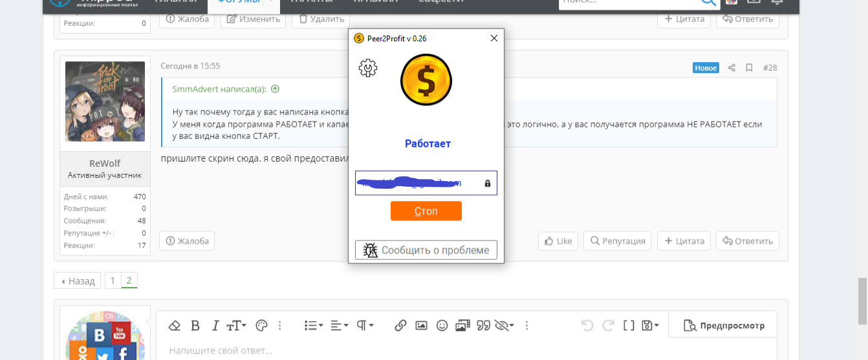Viewport: 868px width, 360px height.
Task: Open the text alignment dropdown
Action: click(x=339, y=325)
